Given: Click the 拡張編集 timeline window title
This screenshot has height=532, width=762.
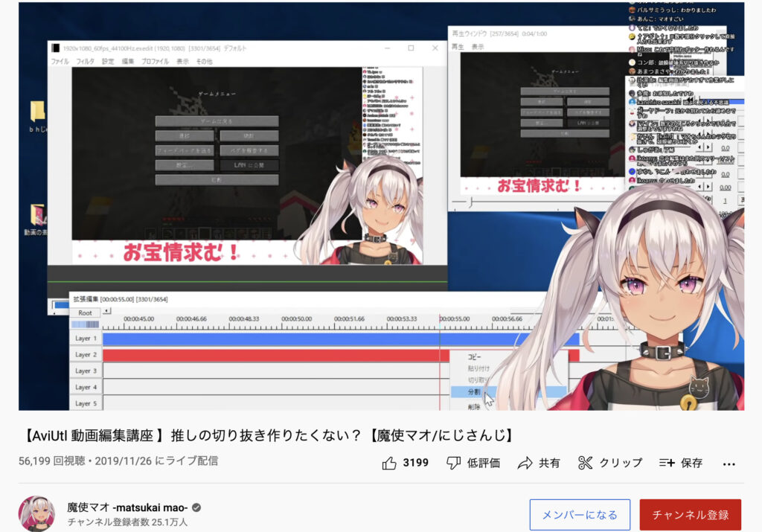Looking at the screenshot, I should [x=121, y=299].
